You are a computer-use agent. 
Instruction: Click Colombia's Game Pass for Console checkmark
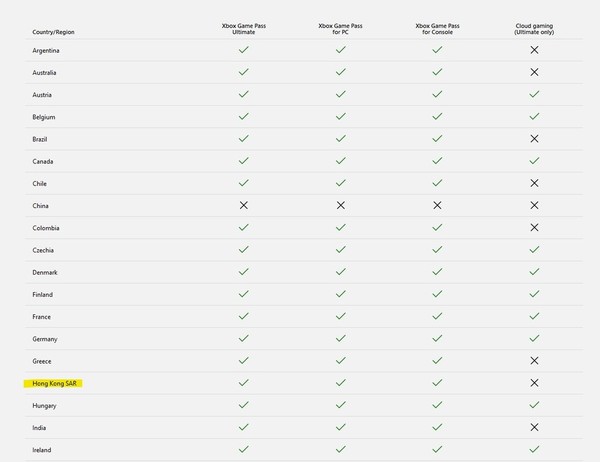437,227
